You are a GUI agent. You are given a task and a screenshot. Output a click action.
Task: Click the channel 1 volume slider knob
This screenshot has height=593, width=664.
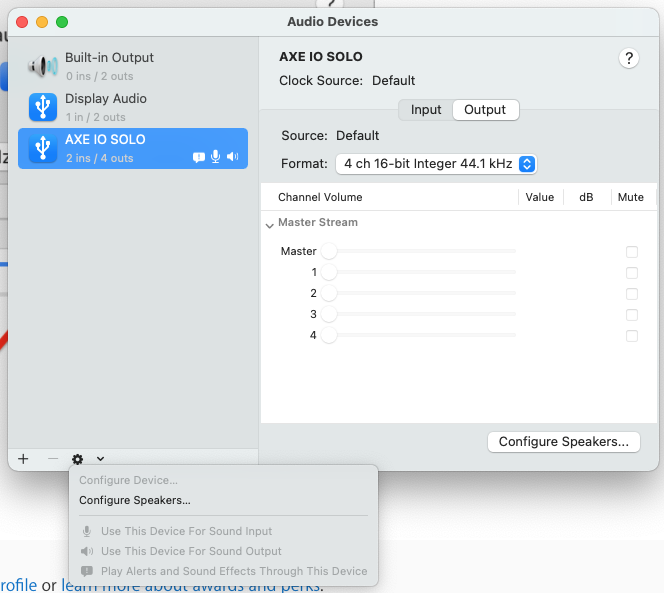tap(329, 272)
